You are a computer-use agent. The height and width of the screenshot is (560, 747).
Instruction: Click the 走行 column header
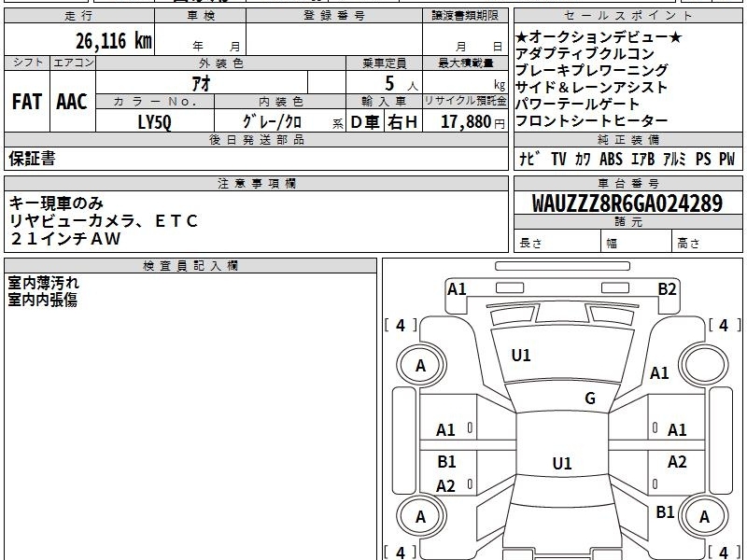click(x=79, y=16)
